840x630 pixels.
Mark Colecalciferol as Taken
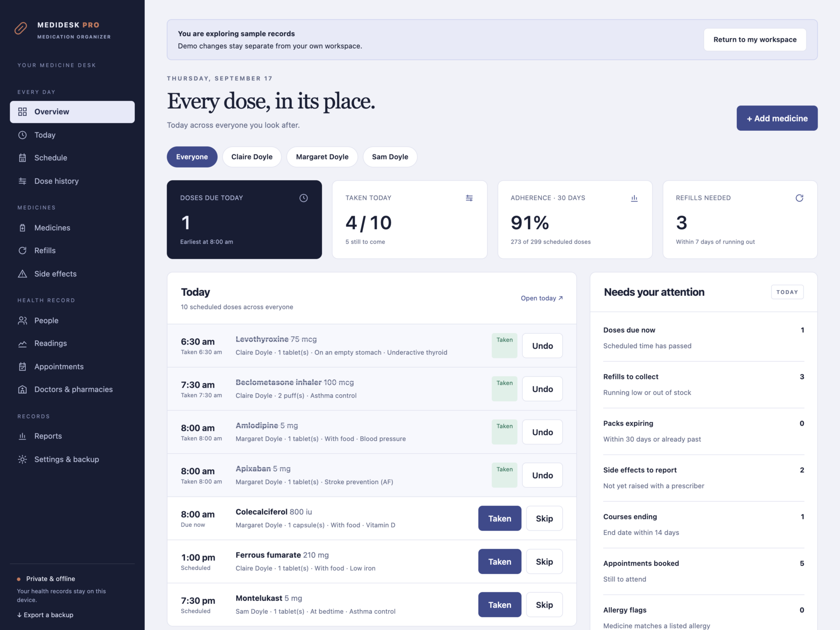pyautogui.click(x=500, y=518)
